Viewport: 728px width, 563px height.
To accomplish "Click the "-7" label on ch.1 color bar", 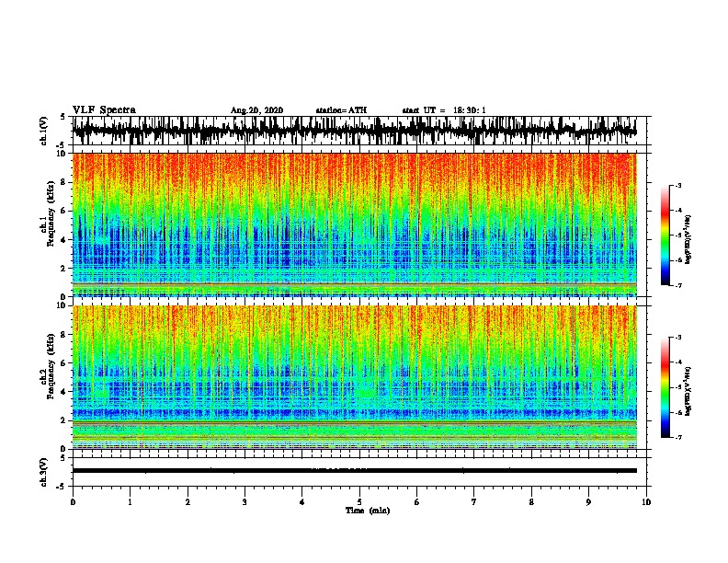I will 678,285.
